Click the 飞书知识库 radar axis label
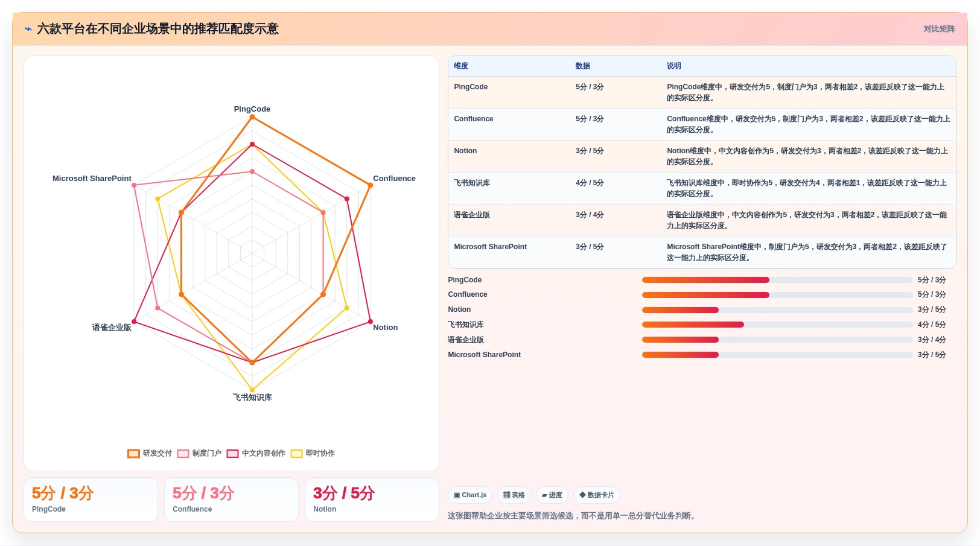This screenshot has width=980, height=546. 252,398
